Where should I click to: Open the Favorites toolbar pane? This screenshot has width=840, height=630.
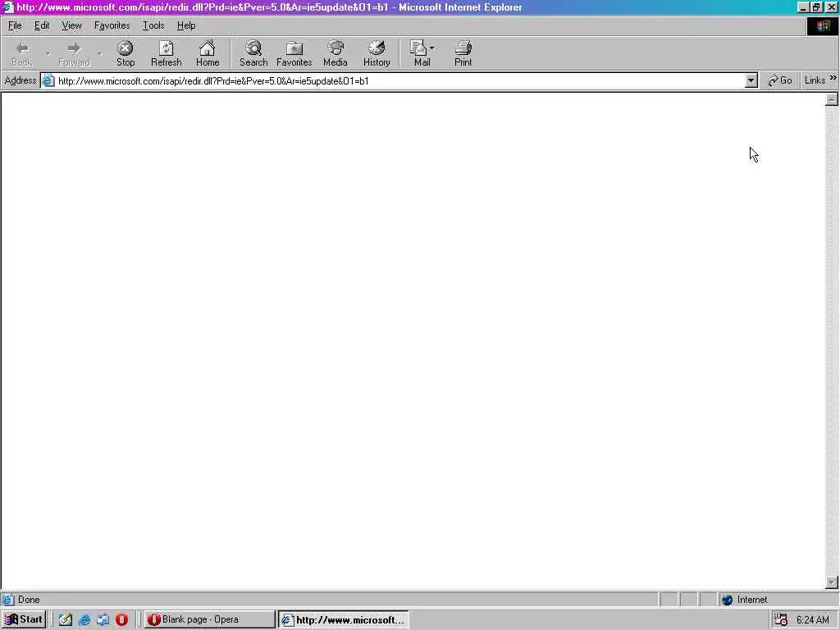pos(294,53)
